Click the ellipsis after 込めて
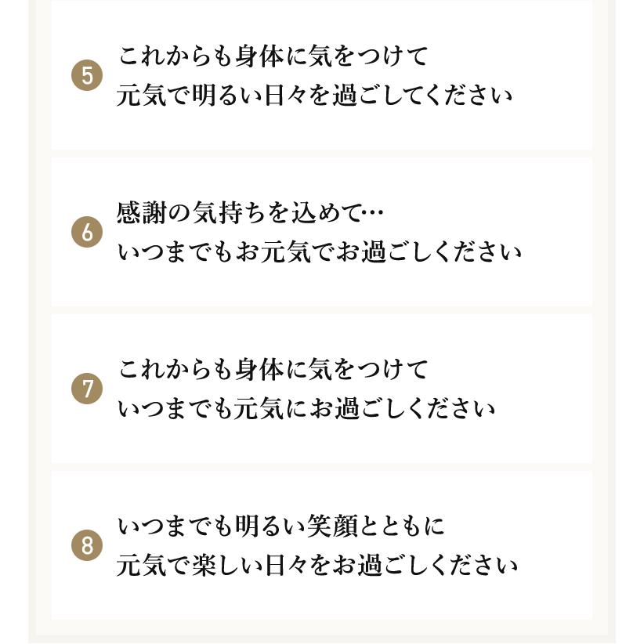This screenshot has height=644, width=644. (x=374, y=213)
